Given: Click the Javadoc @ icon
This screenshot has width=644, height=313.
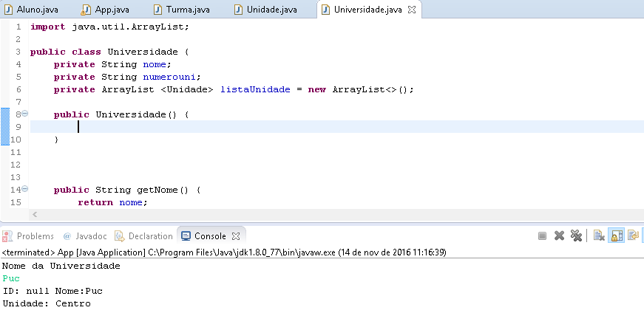Looking at the screenshot, I should point(67,236).
